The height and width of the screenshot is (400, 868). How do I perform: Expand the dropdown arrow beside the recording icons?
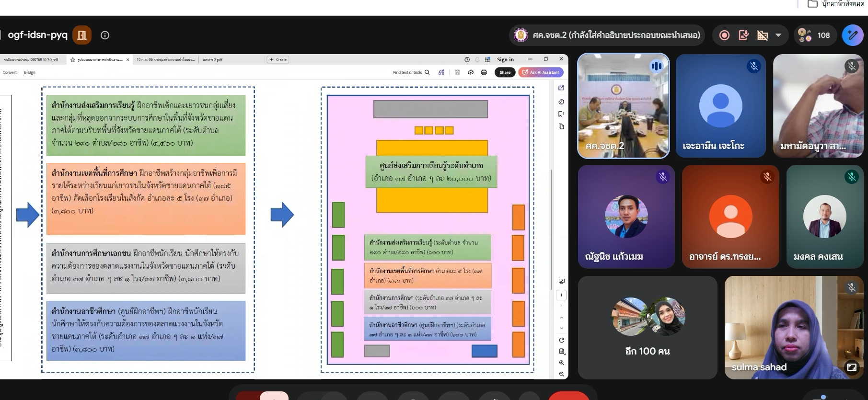tap(778, 35)
